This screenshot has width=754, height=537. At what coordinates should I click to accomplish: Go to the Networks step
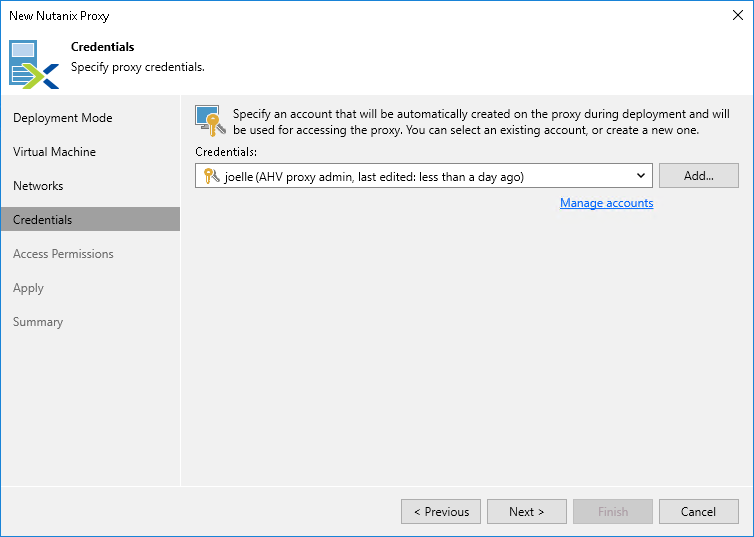pos(38,186)
